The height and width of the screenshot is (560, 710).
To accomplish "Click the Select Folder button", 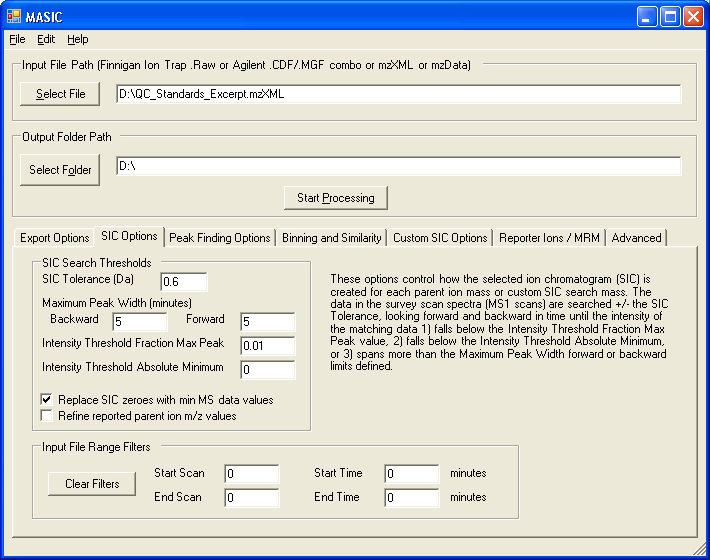I will pyautogui.click(x=60, y=170).
